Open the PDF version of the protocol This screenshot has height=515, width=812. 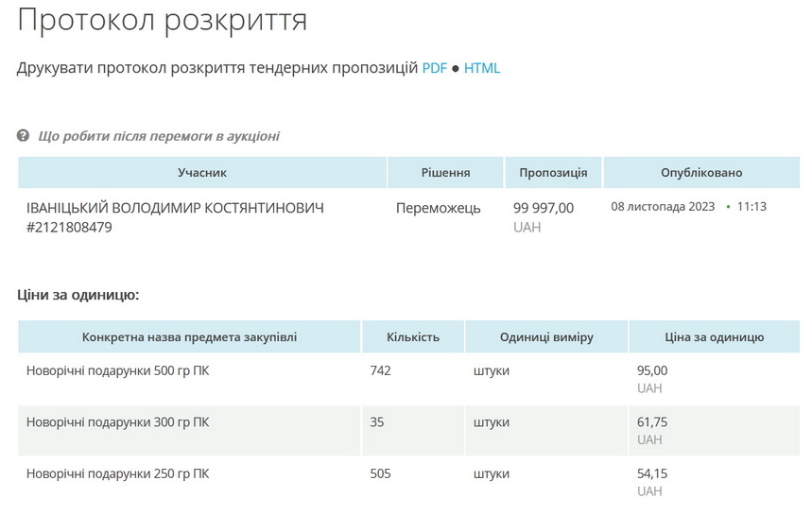point(434,68)
